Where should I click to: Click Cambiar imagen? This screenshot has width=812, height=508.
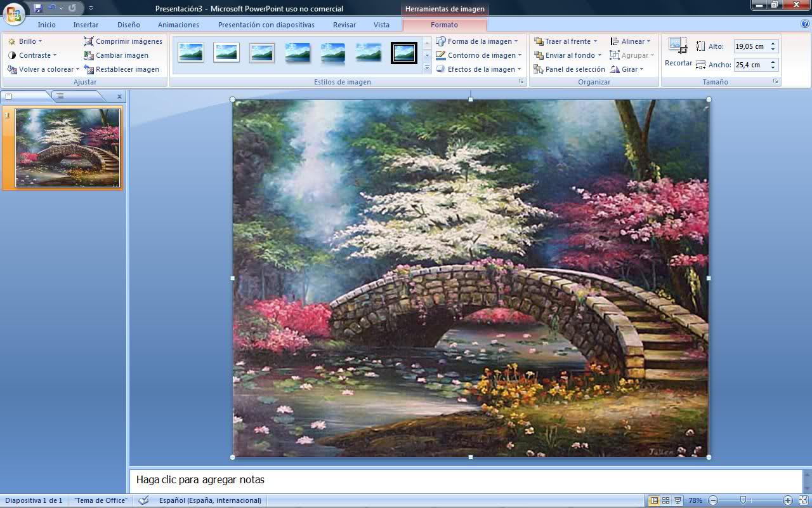[116, 55]
